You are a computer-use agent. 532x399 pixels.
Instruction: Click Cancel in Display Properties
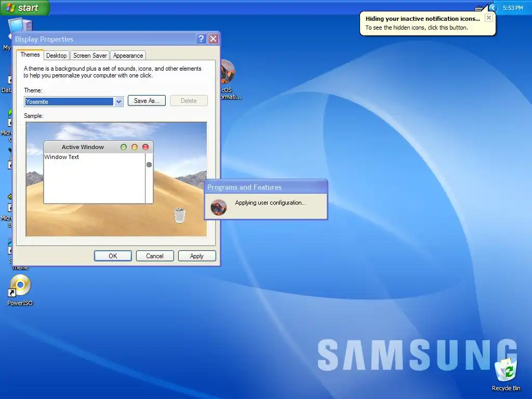click(155, 256)
